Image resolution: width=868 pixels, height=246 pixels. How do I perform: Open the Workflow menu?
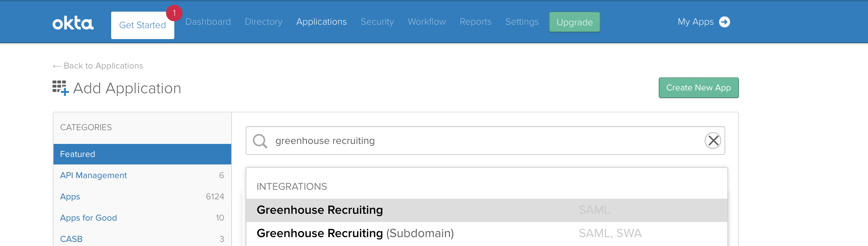pos(427,22)
